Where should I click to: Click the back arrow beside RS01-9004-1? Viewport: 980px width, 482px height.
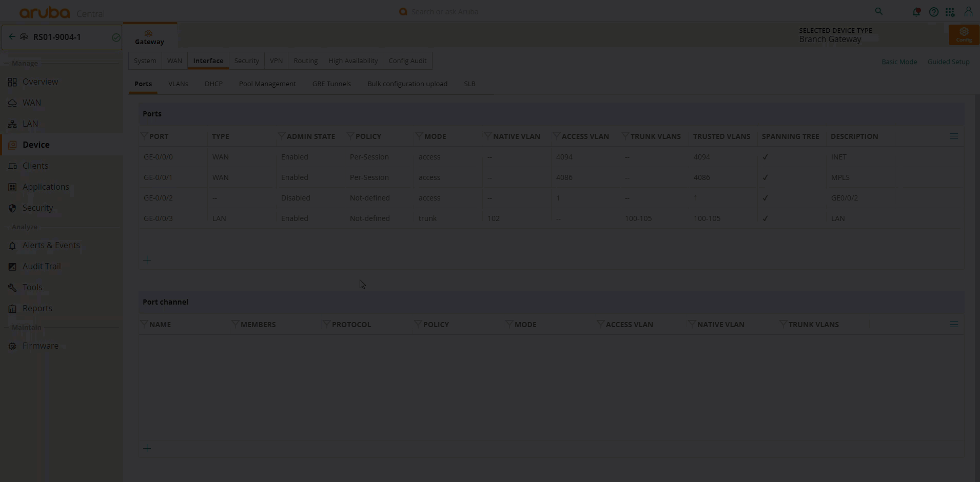click(x=12, y=37)
